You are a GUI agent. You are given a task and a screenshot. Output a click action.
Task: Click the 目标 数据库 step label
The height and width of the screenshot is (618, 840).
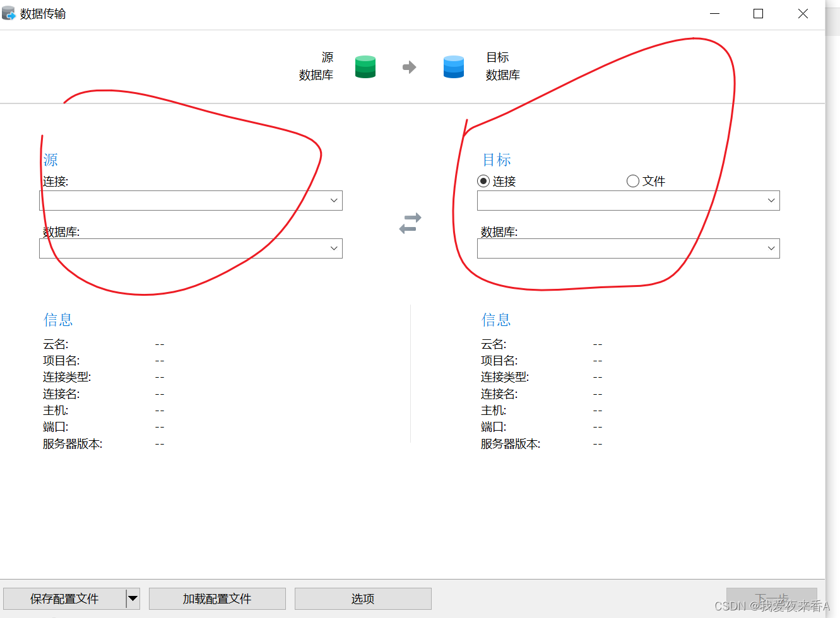pyautogui.click(x=503, y=66)
